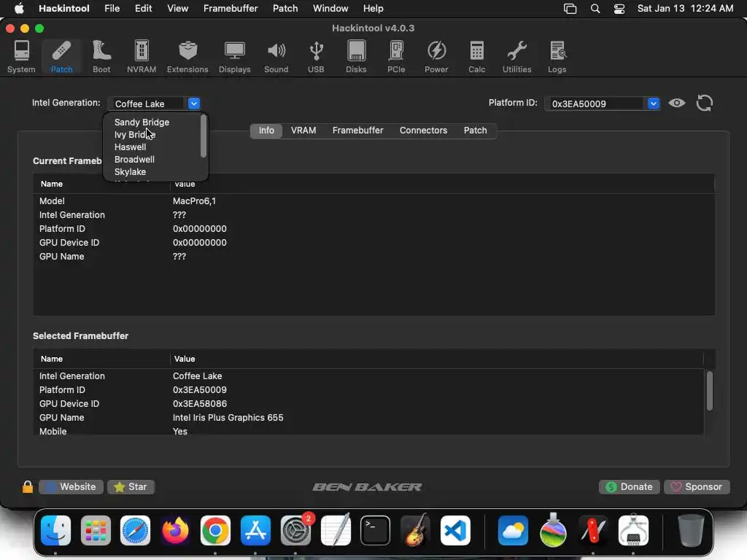The width and height of the screenshot is (747, 560).
Task: Launch Visual Studio Code from the dock
Action: pos(455,530)
